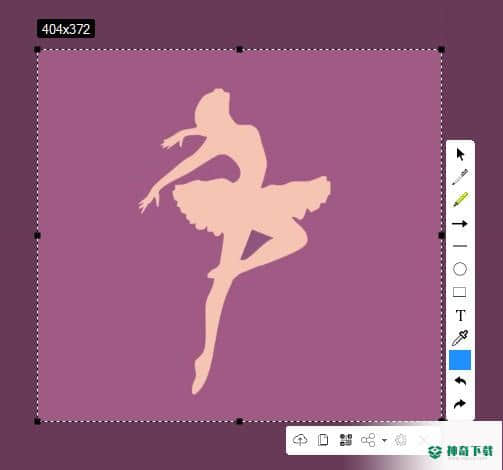
Task: Click the top-center selection resize handle
Action: click(x=239, y=50)
